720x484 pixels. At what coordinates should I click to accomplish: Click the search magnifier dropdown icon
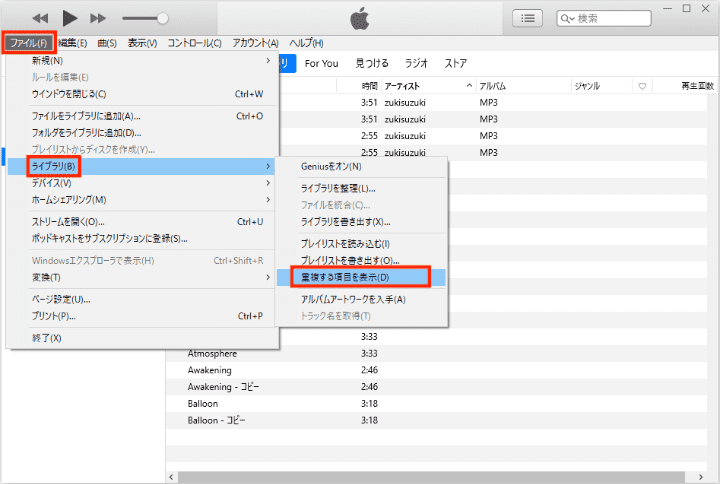(568, 18)
